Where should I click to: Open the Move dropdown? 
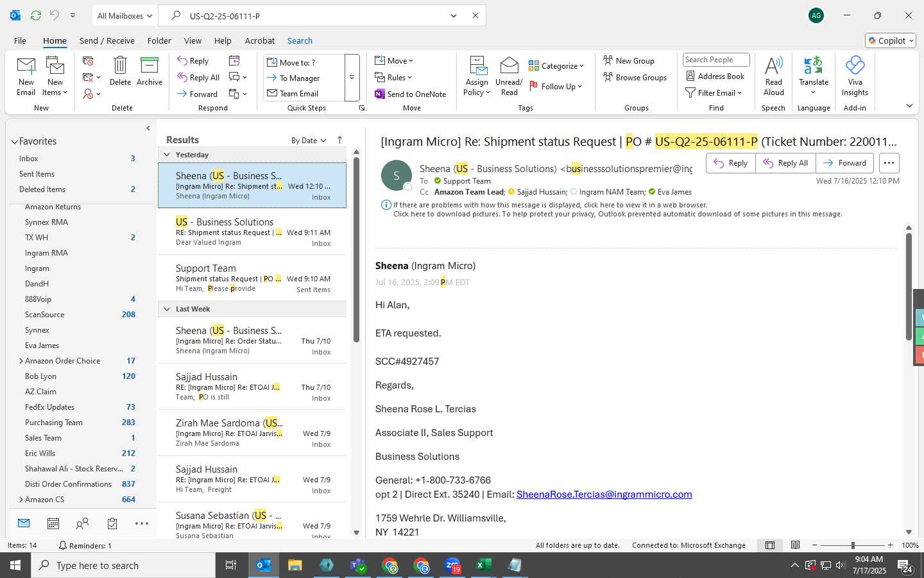[x=394, y=60]
